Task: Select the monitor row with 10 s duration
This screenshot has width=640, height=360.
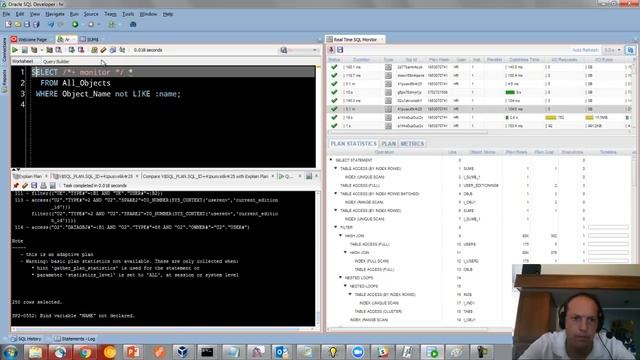Action: coord(480,92)
